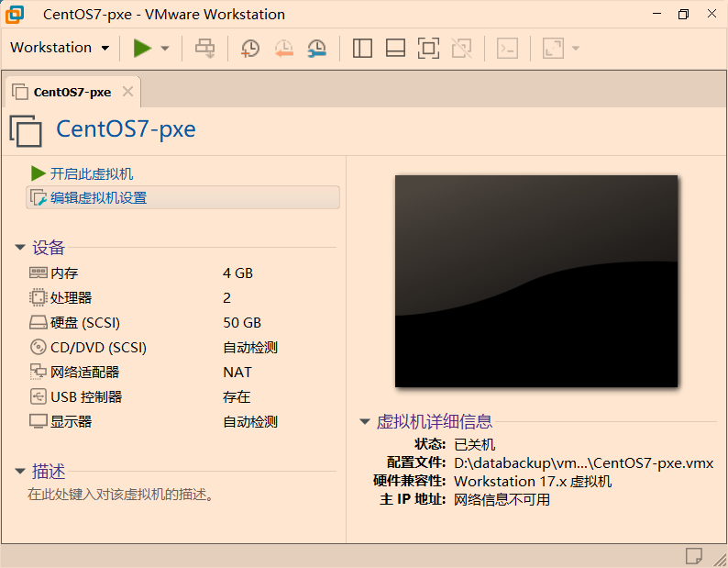Click the 4 GB memory value
Screen dimensions: 728x568
click(x=237, y=273)
